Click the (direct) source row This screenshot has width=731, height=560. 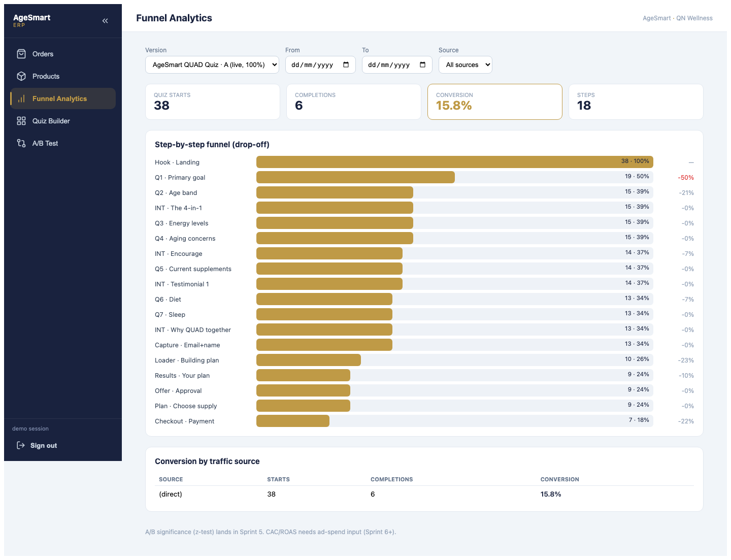[424, 494]
